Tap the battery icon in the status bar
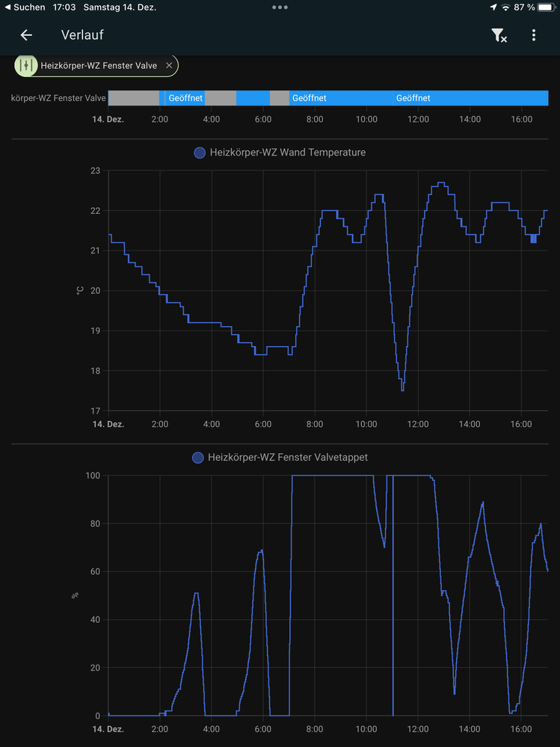560x747 pixels. pos(546,7)
